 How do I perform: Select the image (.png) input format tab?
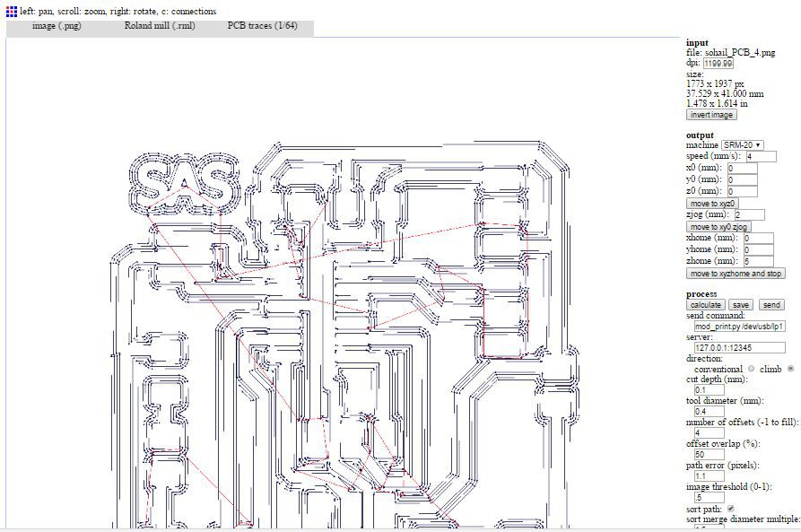pyautogui.click(x=57, y=25)
